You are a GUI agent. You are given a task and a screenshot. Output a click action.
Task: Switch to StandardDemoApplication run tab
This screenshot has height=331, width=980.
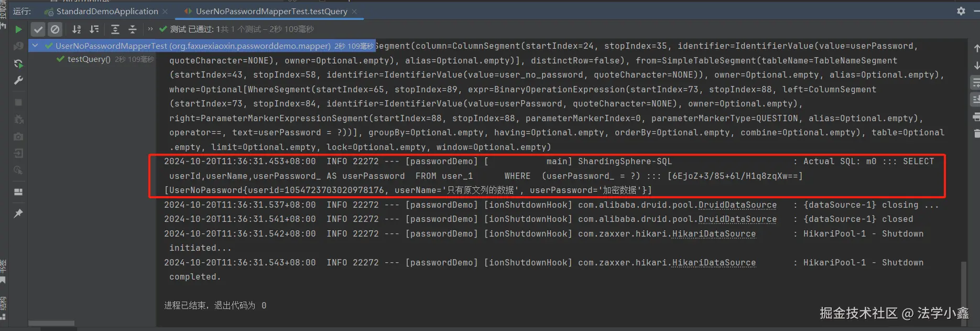[107, 11]
